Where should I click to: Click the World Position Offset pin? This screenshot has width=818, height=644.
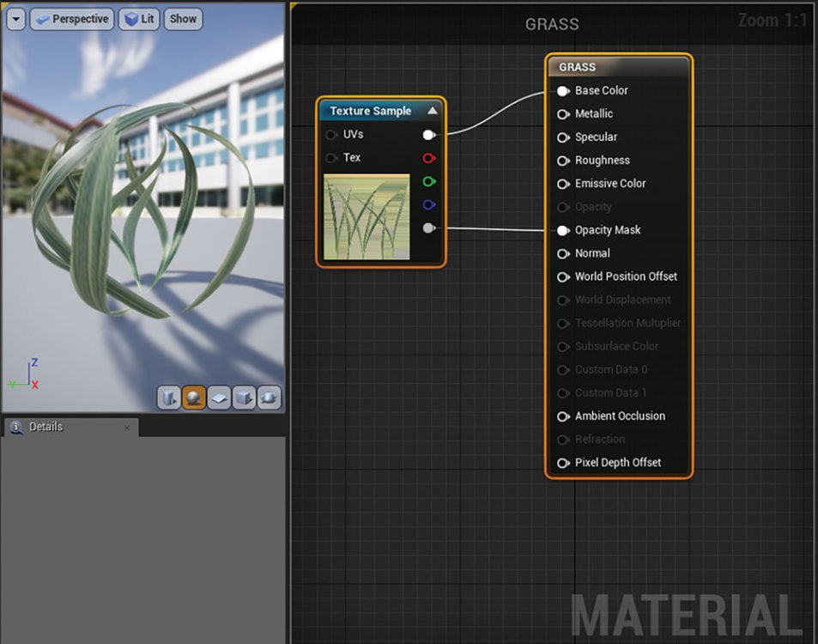point(563,277)
